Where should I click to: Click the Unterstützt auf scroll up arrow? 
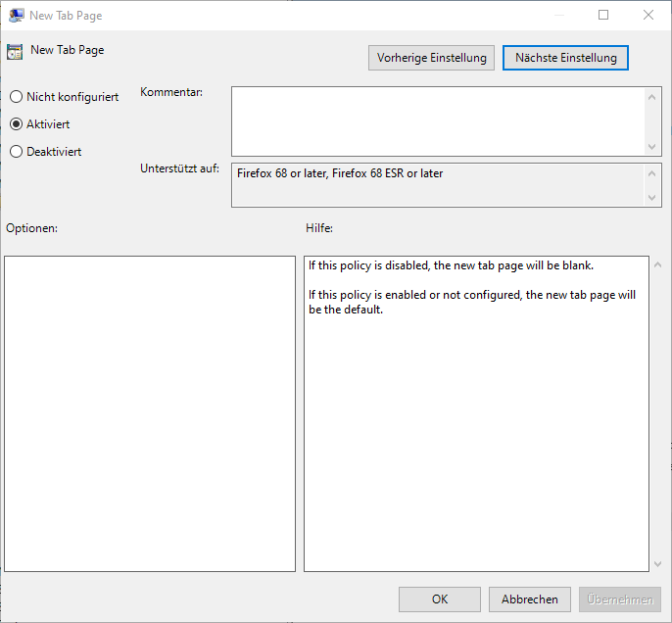coord(651,173)
